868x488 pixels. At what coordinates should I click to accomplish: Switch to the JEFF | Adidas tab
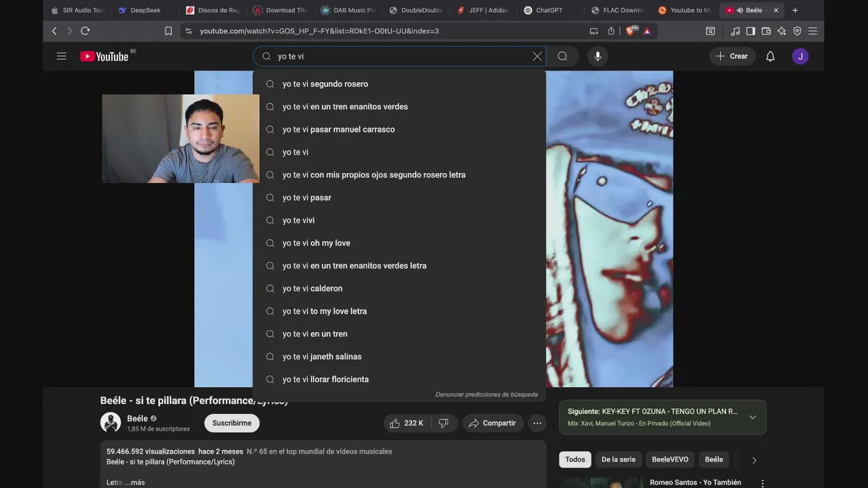483,10
